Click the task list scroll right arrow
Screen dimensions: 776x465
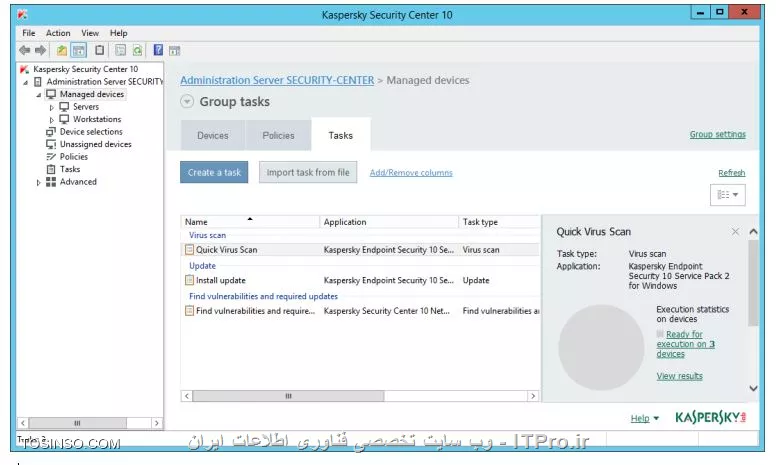click(533, 396)
